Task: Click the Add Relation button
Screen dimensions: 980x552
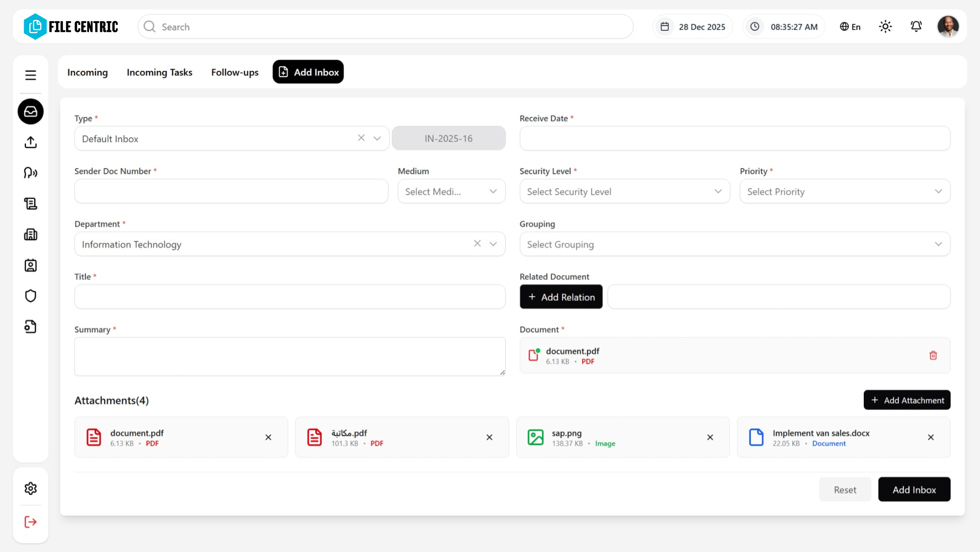Action: coord(561,296)
